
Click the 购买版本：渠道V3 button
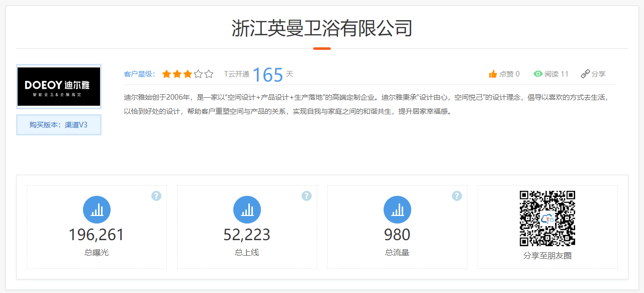point(59,125)
